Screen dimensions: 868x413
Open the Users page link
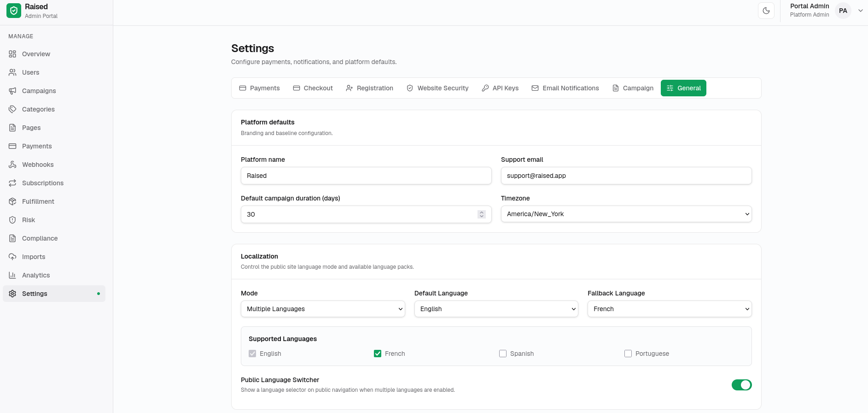tap(54, 72)
